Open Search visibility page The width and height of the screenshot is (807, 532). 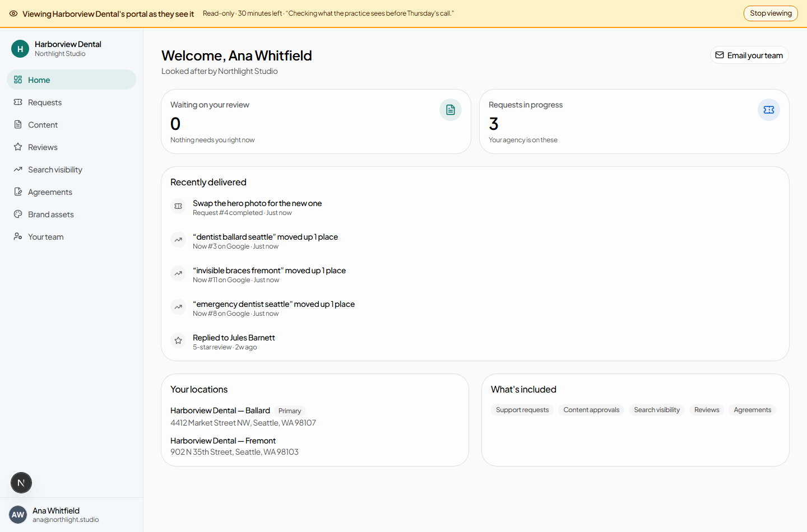coord(71,169)
